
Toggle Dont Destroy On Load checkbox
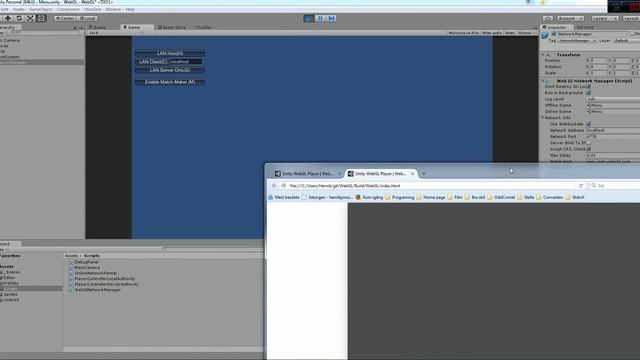pyautogui.click(x=589, y=87)
